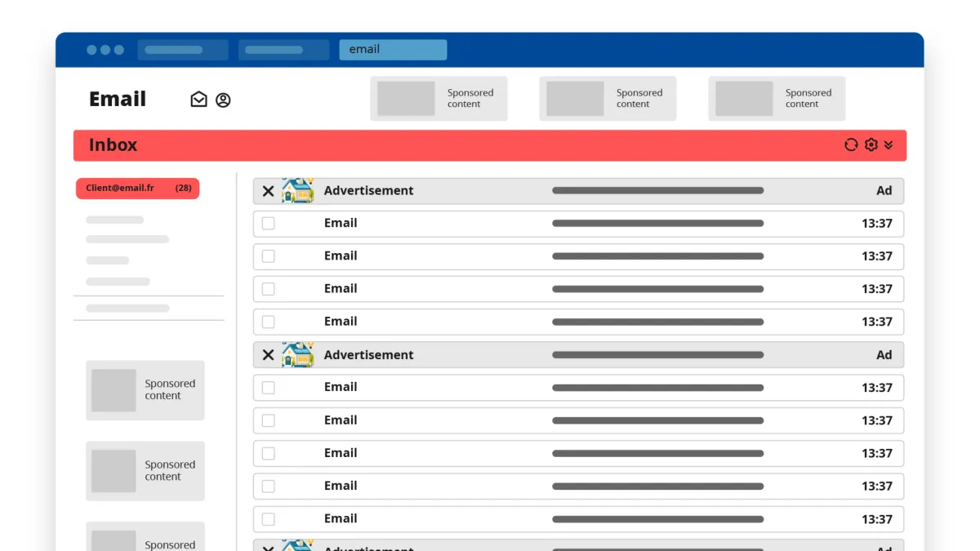Check the box on the last visible Email row
Viewport: 980px width, 551px height.
pos(268,519)
